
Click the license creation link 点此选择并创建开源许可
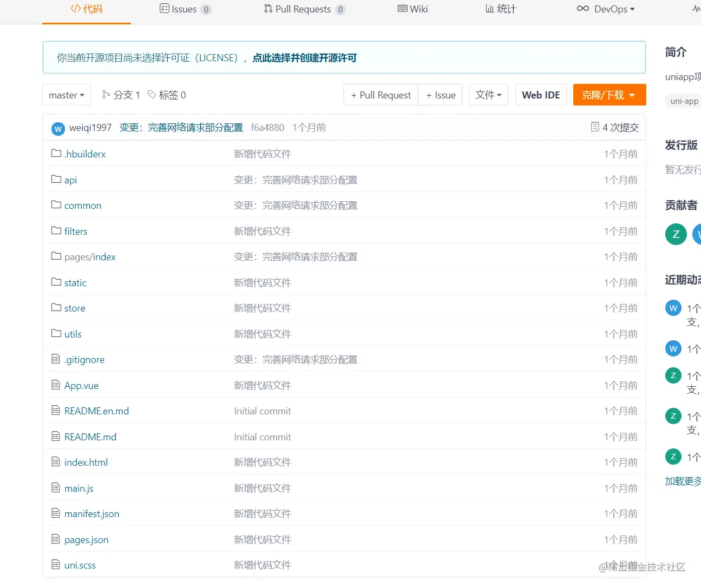coord(305,58)
